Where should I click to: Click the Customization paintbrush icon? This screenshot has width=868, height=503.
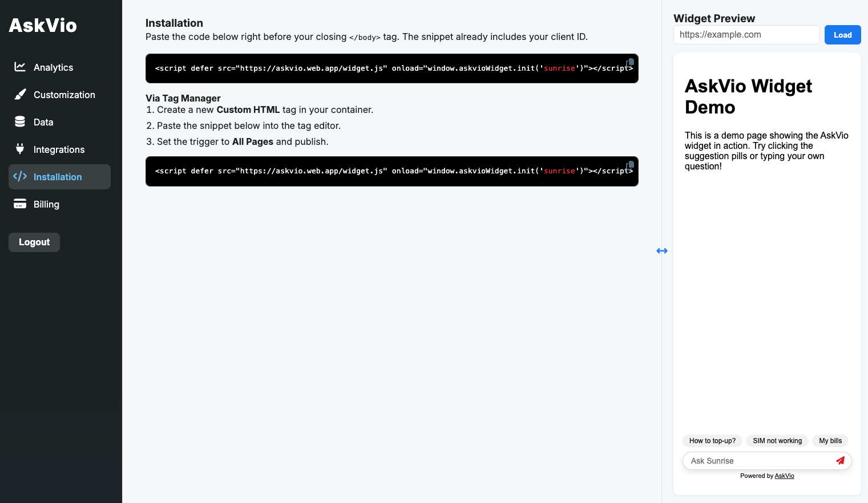coord(20,94)
